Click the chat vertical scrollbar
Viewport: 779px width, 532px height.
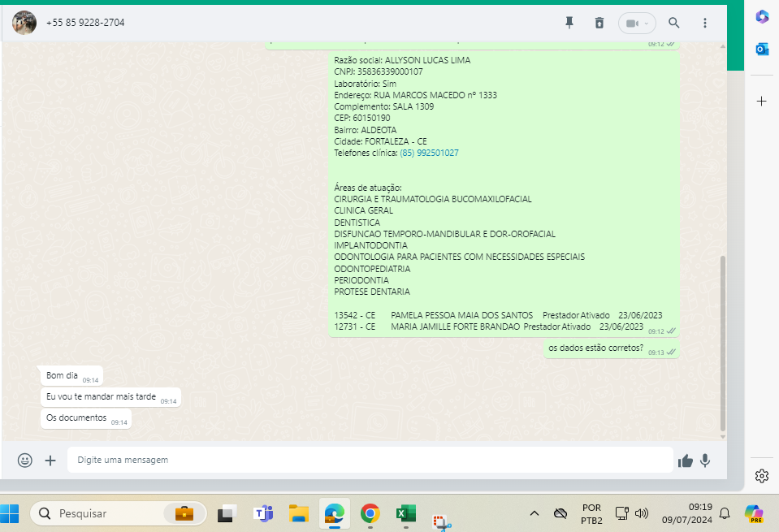723,343
